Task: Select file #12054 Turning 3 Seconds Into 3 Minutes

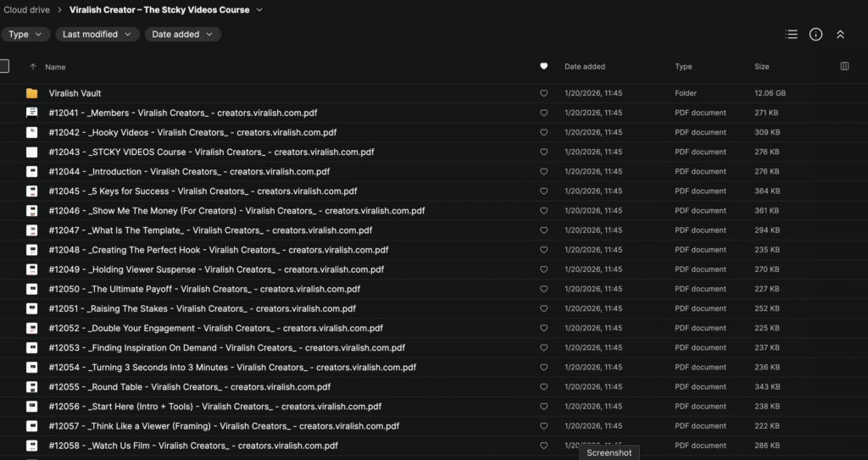Action: (232, 368)
